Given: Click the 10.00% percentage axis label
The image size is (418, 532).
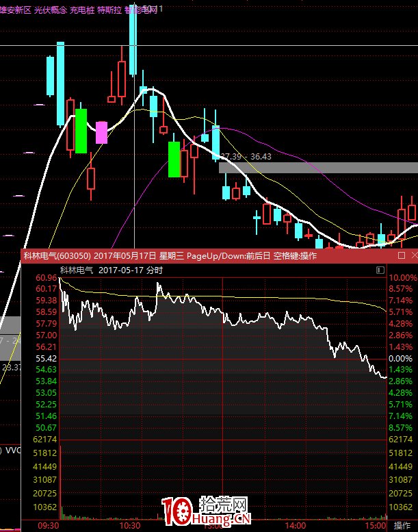Looking at the screenshot, I should point(403,278).
